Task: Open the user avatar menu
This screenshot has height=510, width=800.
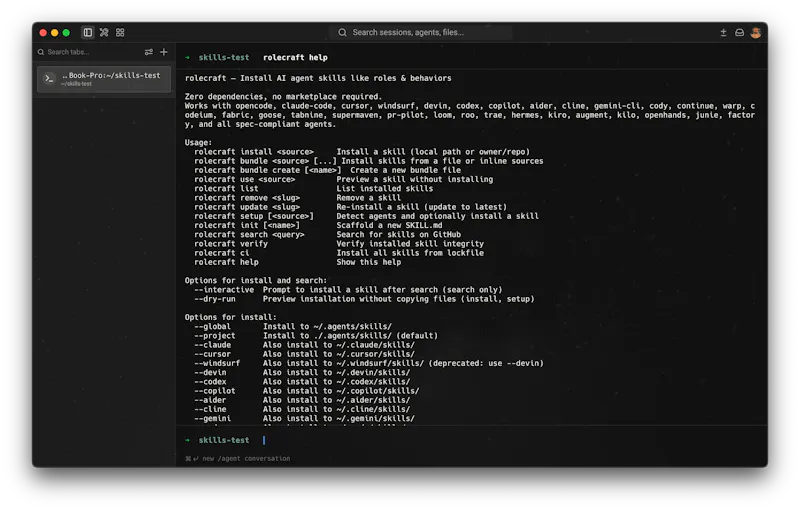Action: coord(756,32)
